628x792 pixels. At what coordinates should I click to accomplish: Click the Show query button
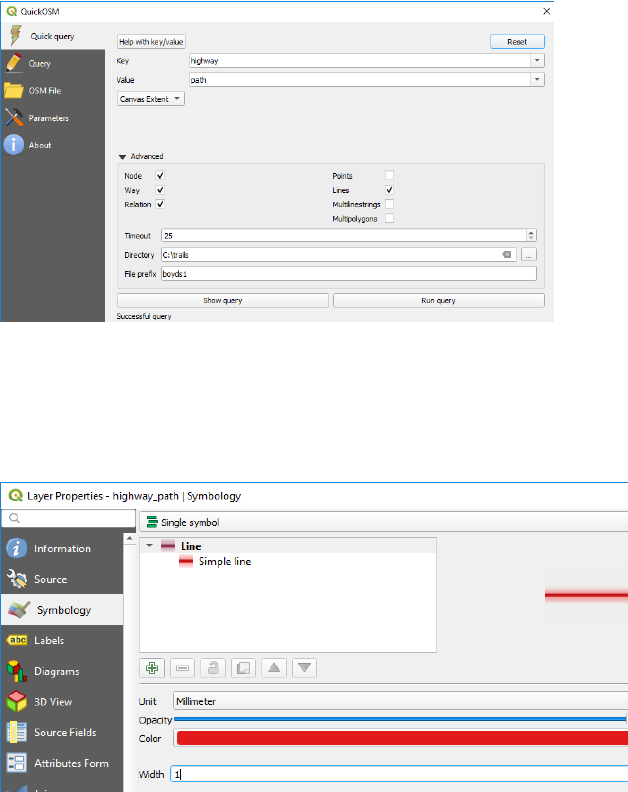223,301
